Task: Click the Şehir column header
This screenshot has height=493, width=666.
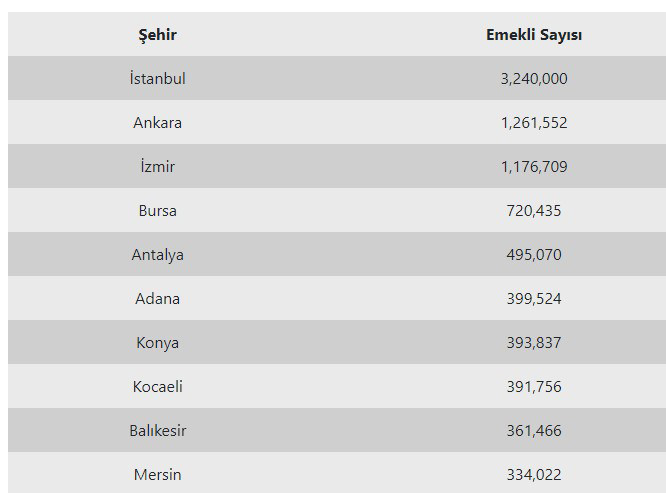Action: tap(157, 35)
